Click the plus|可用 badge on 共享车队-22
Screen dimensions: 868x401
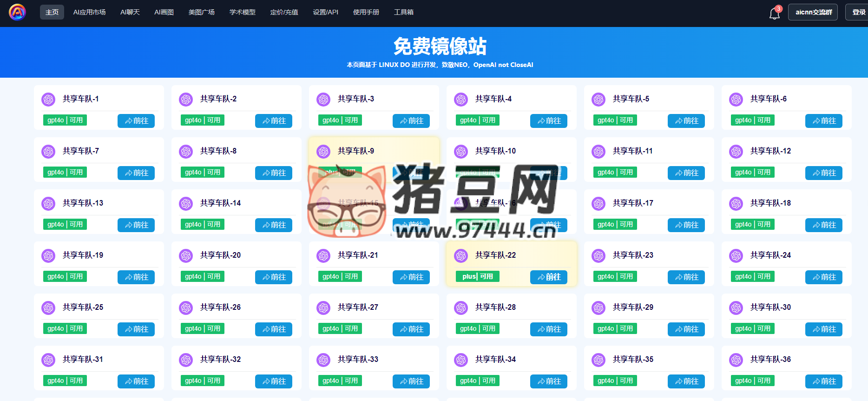coord(478,276)
